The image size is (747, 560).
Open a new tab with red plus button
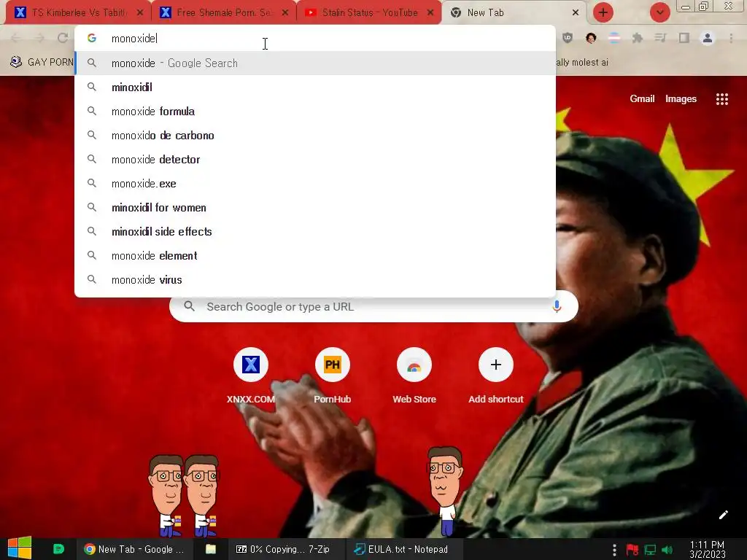coord(603,12)
